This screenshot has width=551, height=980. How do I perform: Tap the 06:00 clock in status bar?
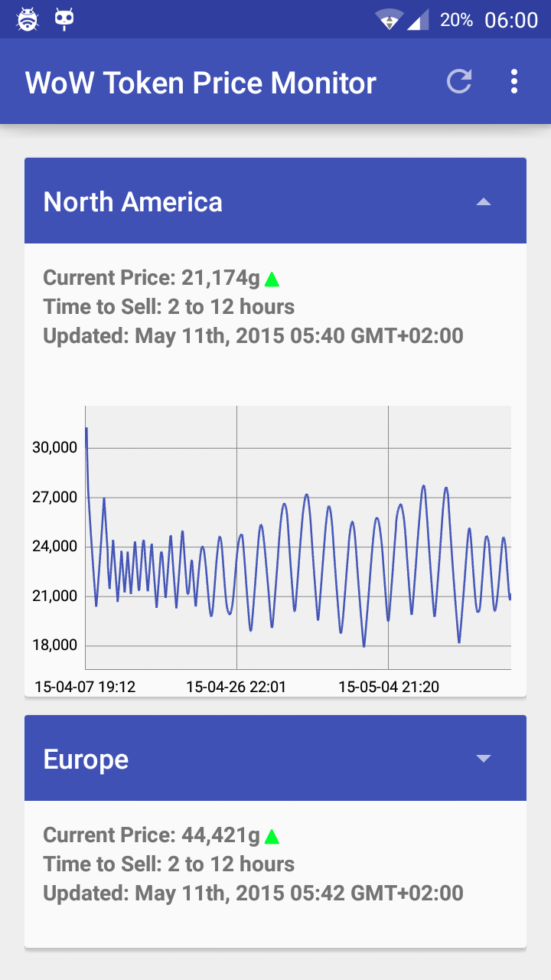click(511, 20)
